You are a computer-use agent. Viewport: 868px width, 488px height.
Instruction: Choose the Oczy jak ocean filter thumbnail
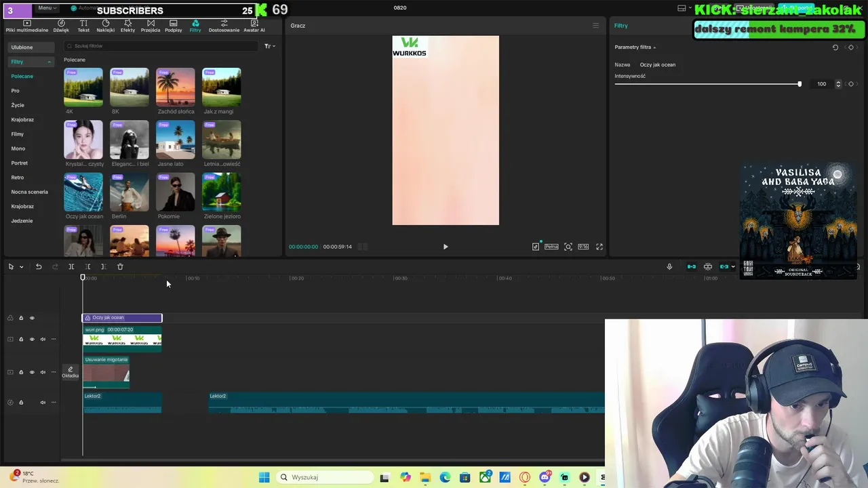coord(83,192)
